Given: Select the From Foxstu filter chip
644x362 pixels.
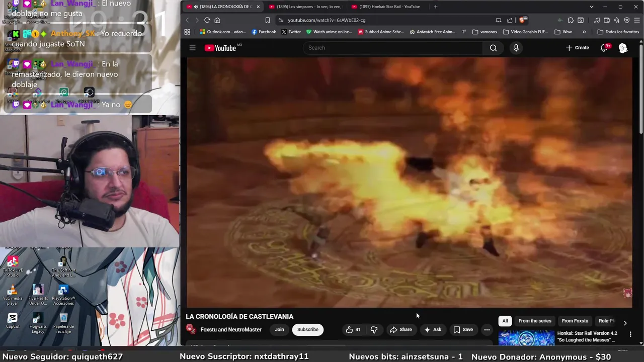Looking at the screenshot, I should click(x=575, y=321).
